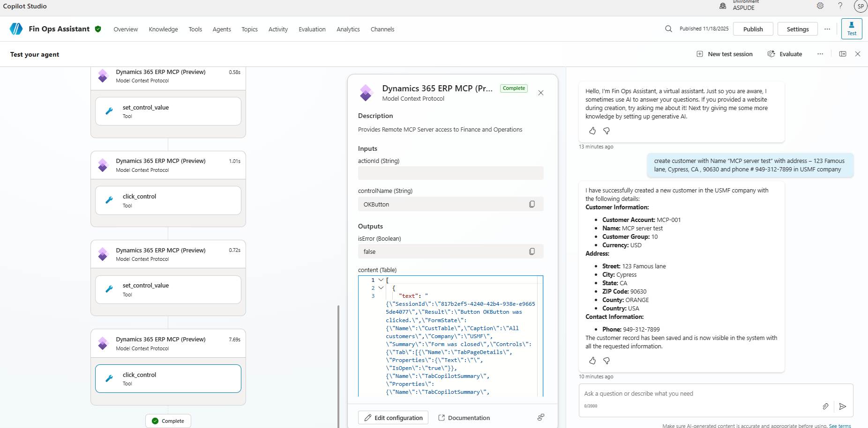Open the more options ellipsis in Test pane

point(820,54)
